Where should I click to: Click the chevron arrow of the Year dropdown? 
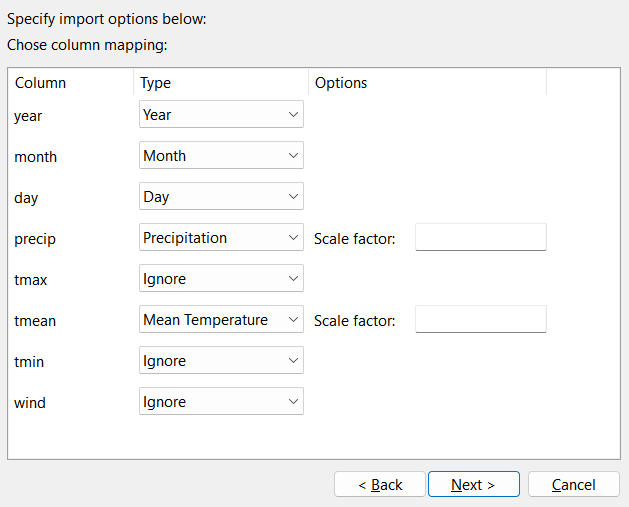tap(293, 115)
